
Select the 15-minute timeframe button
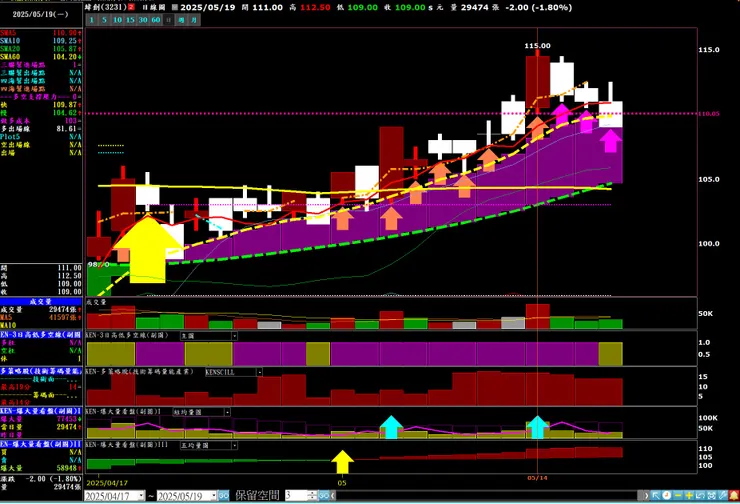coord(130,20)
